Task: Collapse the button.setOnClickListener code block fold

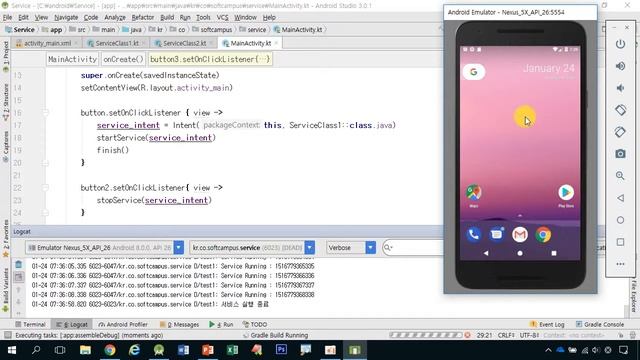Action: click(45, 113)
